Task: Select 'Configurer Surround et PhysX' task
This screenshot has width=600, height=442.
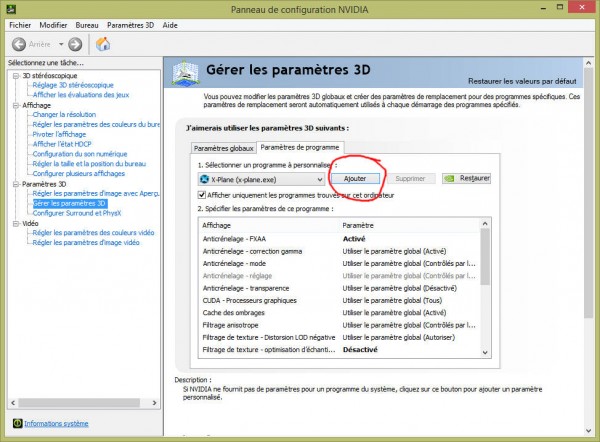Action: click(77, 213)
